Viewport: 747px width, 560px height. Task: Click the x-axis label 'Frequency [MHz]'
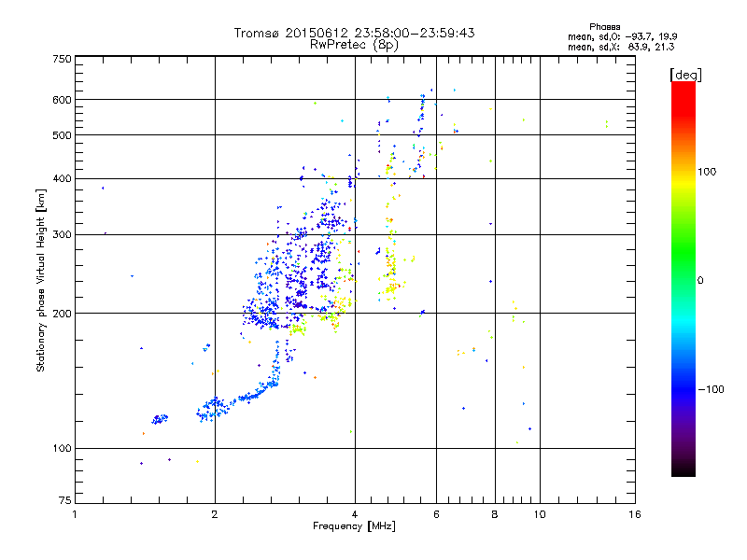pyautogui.click(x=354, y=526)
